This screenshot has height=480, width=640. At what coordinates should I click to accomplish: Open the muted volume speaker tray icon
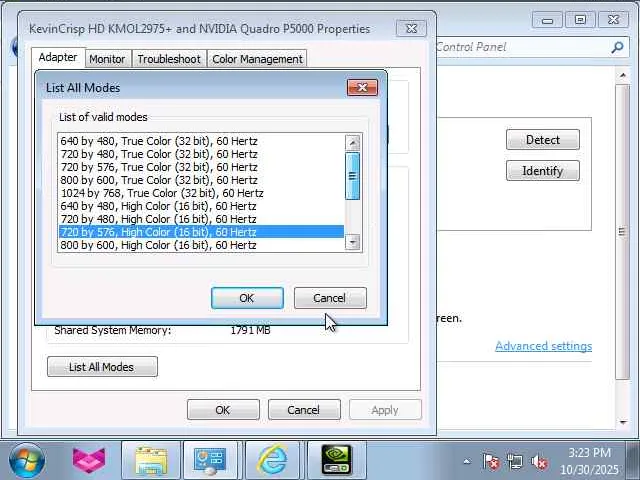539,462
